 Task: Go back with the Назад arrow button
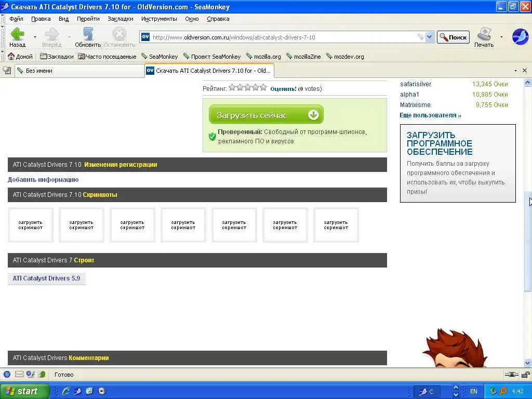(17, 37)
